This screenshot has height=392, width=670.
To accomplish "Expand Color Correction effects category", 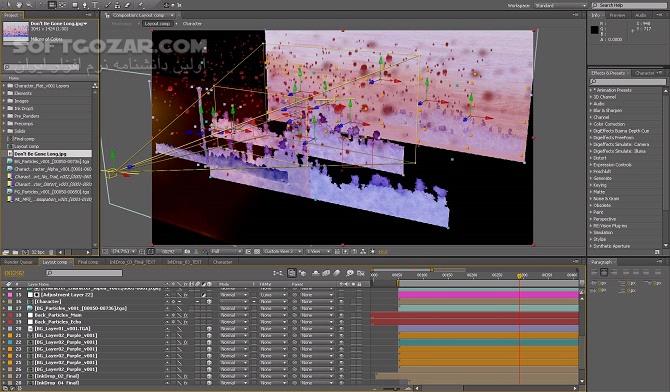I will pos(591,124).
